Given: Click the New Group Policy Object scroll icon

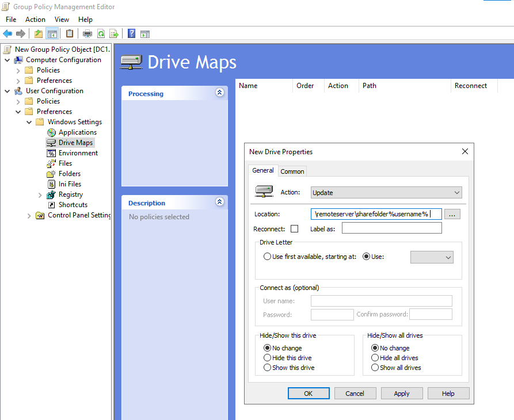Looking at the screenshot, I should 7,49.
